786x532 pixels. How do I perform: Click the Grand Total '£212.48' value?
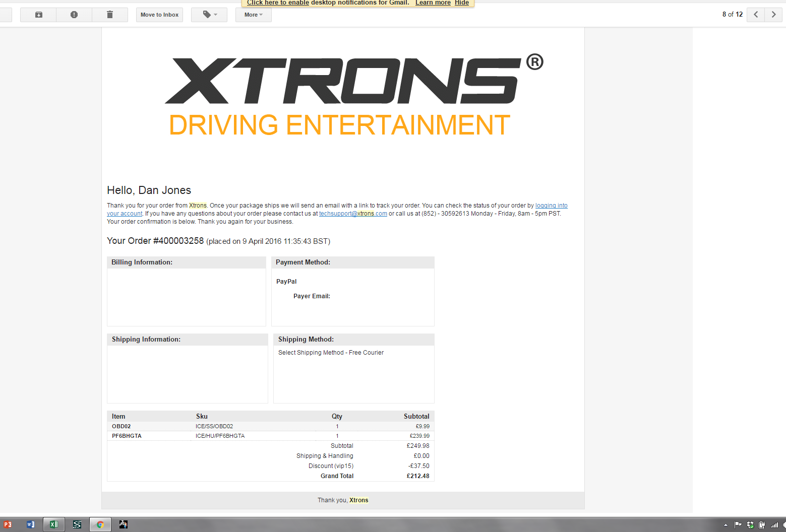click(418, 476)
